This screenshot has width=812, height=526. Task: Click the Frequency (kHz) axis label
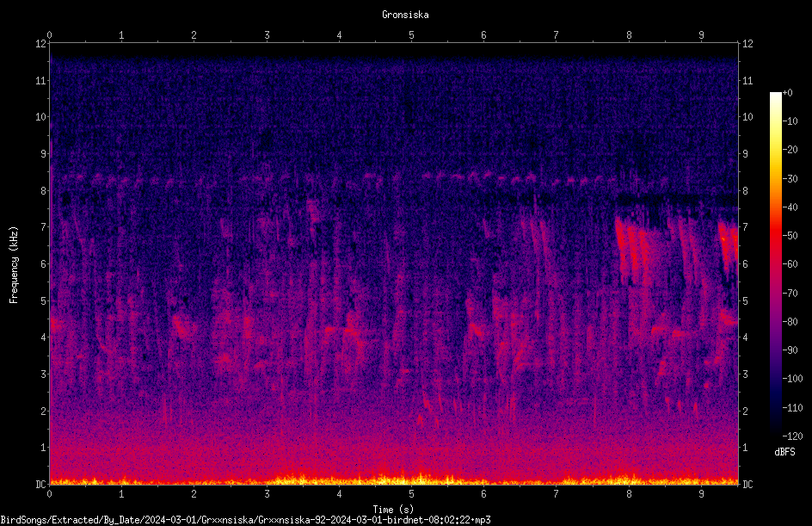coord(14,265)
